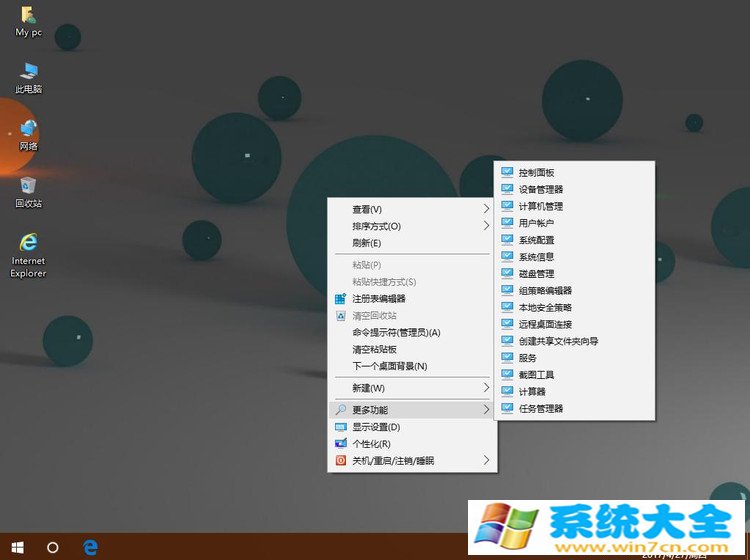The image size is (750, 560).
Task: Open the Windows Start button
Action: coord(17,547)
